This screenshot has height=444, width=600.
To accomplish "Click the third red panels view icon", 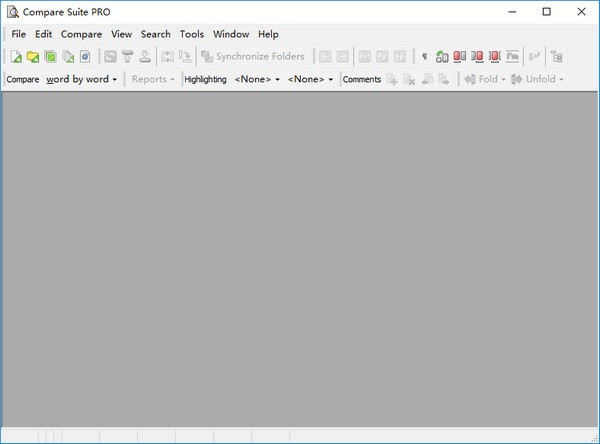I will coord(495,57).
